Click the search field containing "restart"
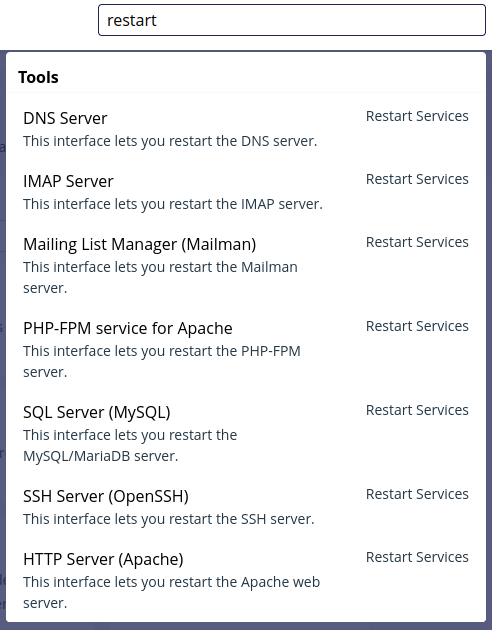The height and width of the screenshot is (630, 492). [x=292, y=20]
